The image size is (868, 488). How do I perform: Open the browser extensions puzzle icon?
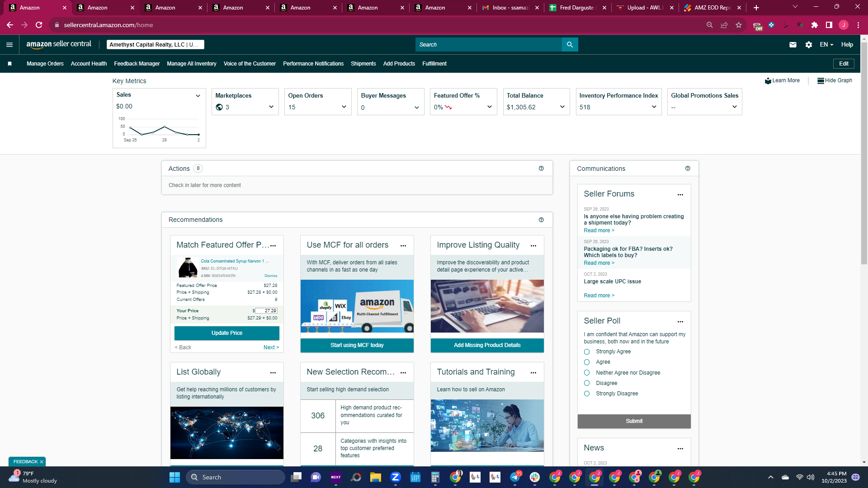pyautogui.click(x=815, y=25)
